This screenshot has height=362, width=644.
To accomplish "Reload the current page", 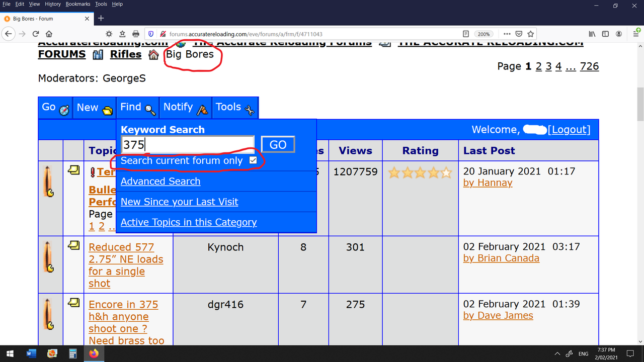I will click(36, 34).
